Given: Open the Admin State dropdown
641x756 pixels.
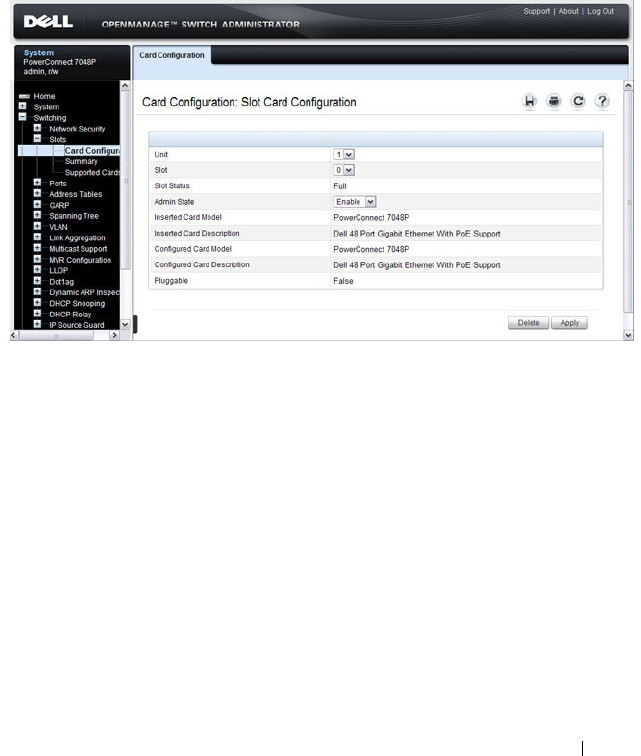Looking at the screenshot, I should [355, 202].
